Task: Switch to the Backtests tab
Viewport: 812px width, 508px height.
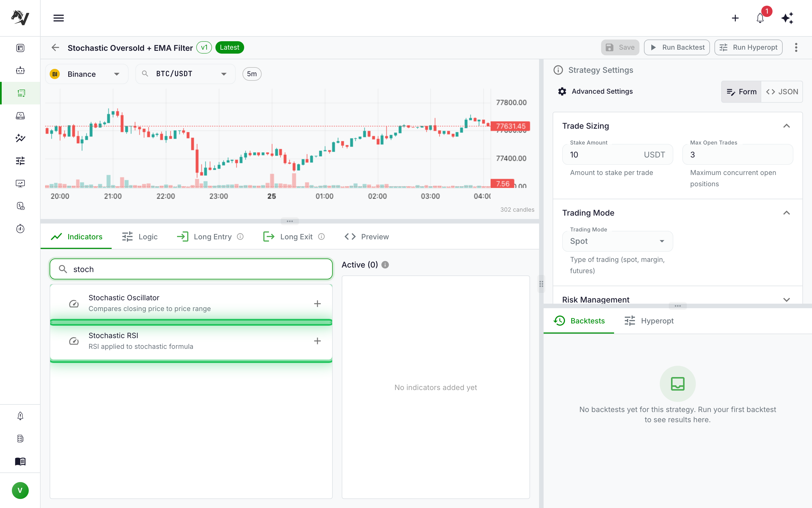Action: [x=579, y=321]
